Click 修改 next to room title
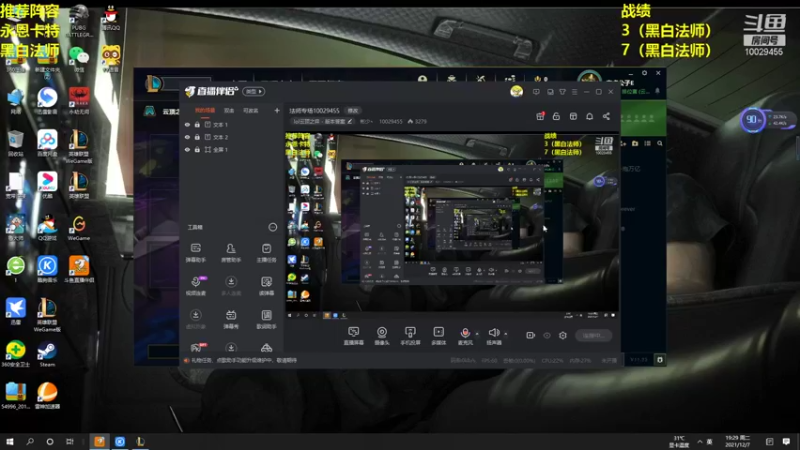This screenshot has height=450, width=800. coord(353,110)
